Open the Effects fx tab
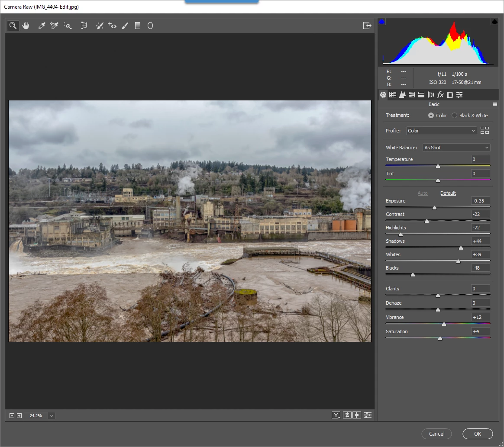 point(440,95)
